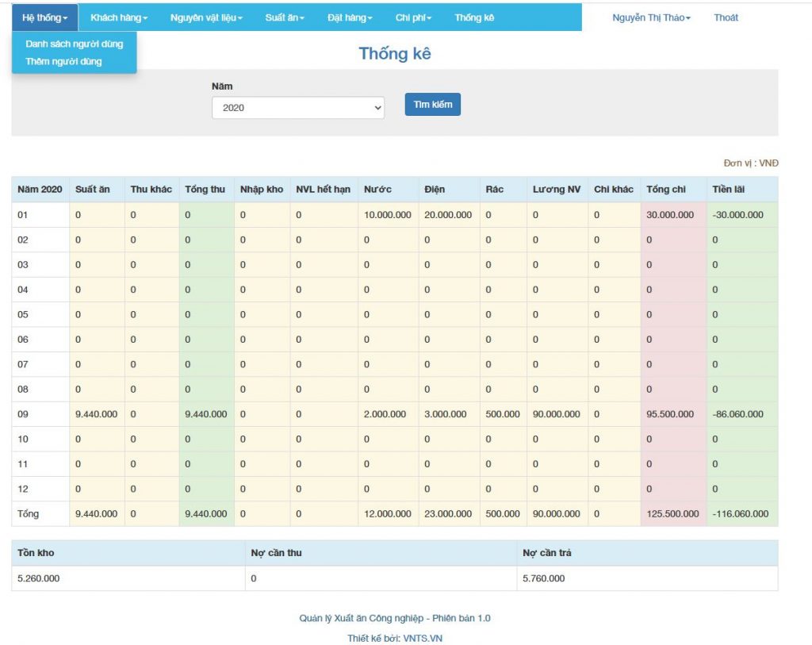Screen dimensions: 812x645
Task: Choose Thêm người dùng from the dropdown
Action: [x=63, y=62]
